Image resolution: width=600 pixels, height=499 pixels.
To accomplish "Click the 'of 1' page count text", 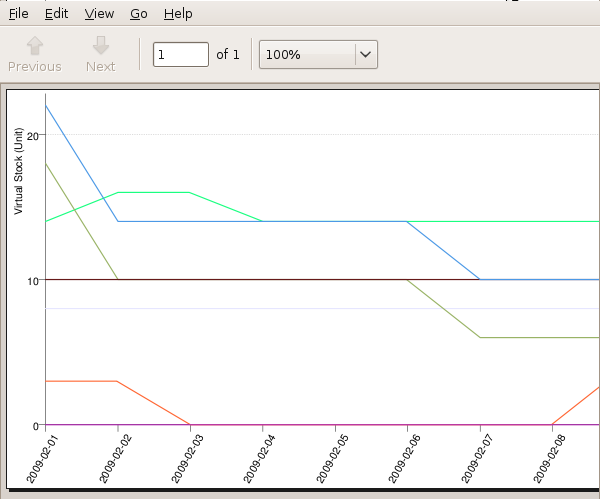I will [228, 54].
